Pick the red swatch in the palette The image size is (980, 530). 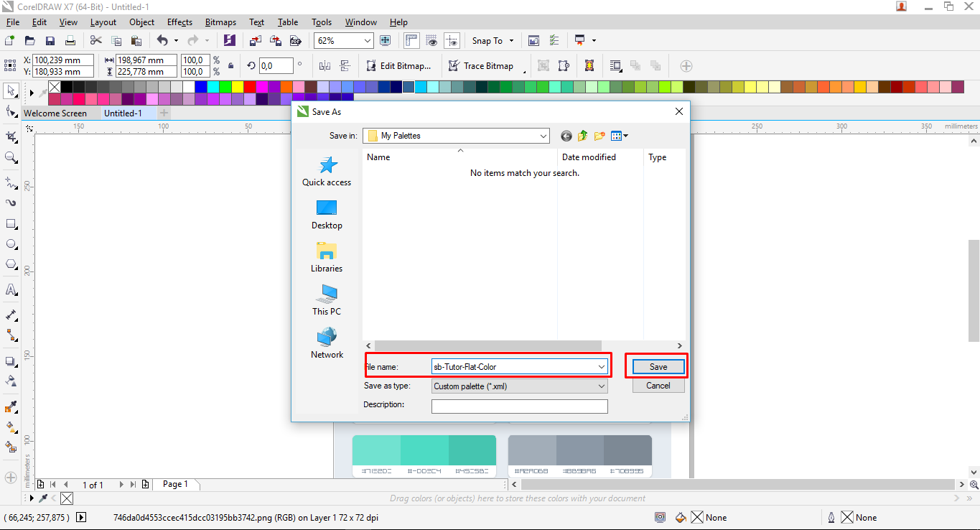[249, 87]
